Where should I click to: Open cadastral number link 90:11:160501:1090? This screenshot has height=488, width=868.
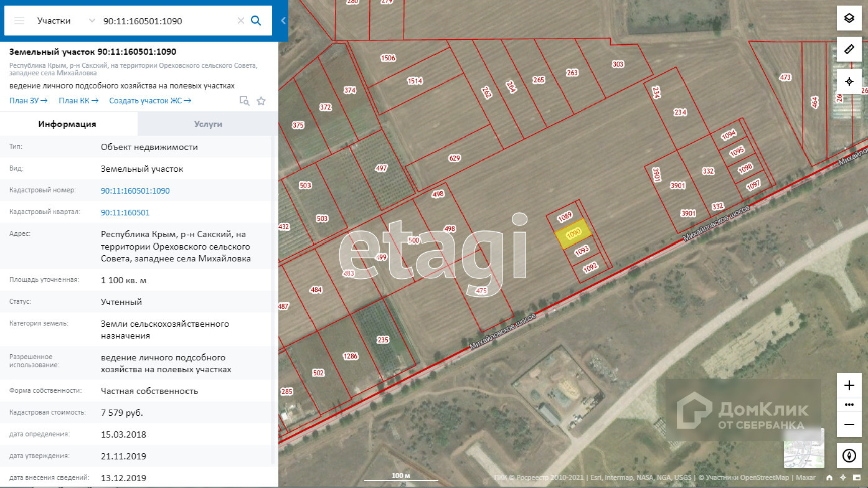click(135, 191)
